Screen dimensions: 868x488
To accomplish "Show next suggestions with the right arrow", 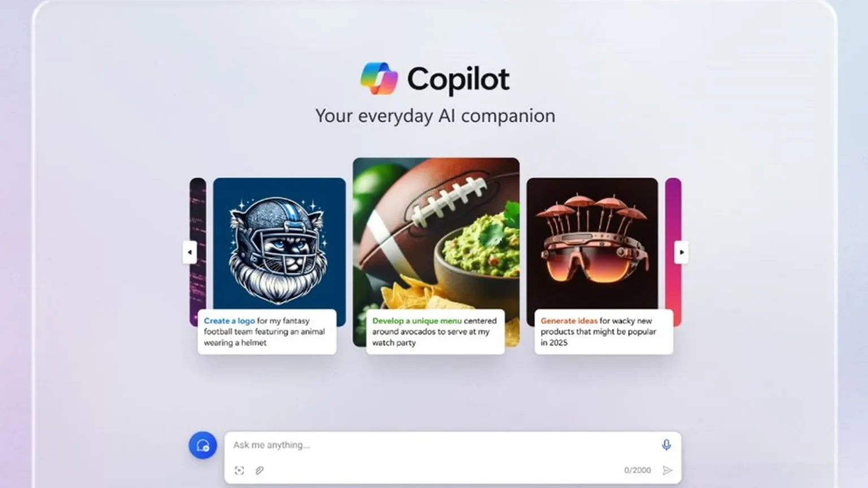I will [682, 252].
